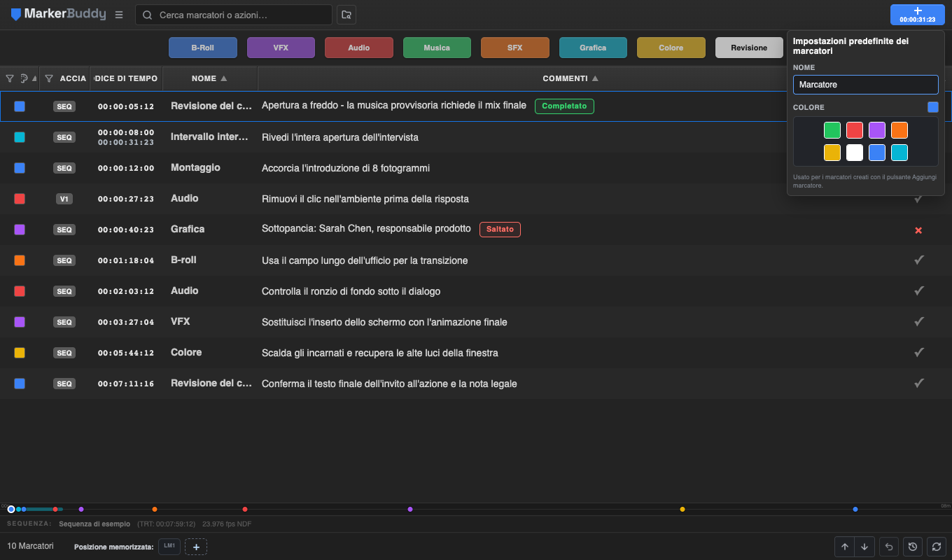Focus the Cerca marcatori o azioni search field
Screen dimensions: 952x560
point(234,15)
